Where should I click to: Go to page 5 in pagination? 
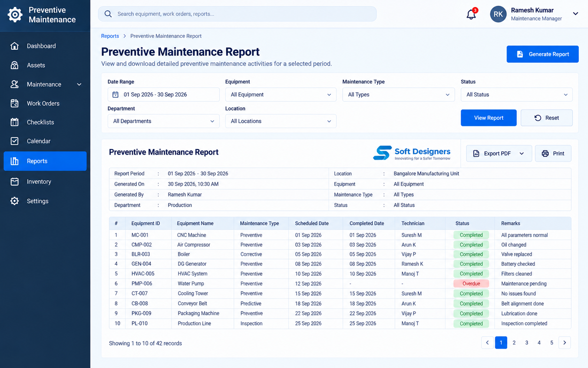point(552,343)
